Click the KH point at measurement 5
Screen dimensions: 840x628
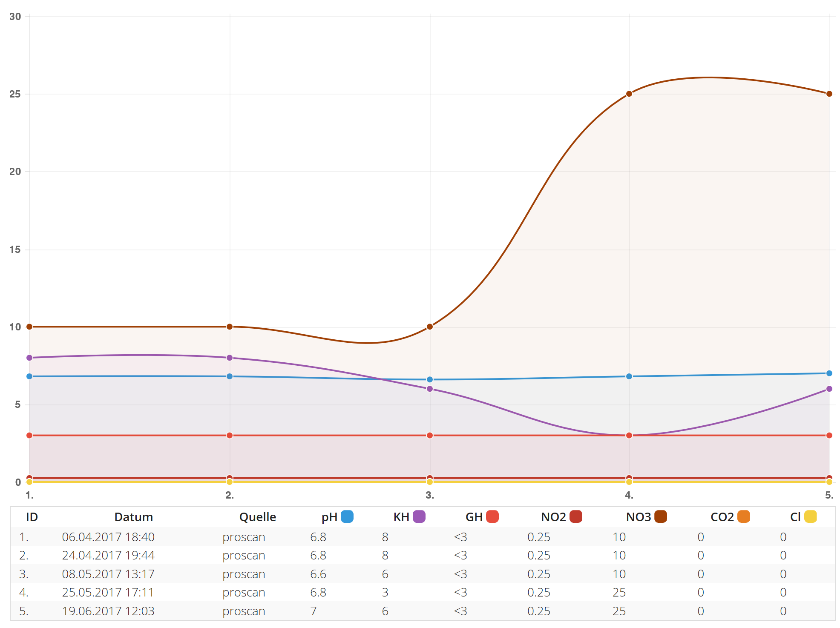click(829, 389)
